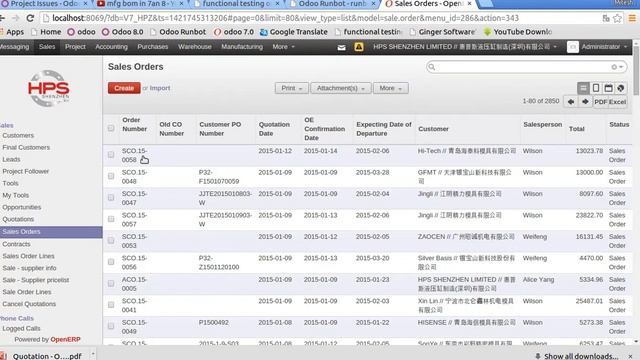Open the Quotation pdf download item
The width and height of the screenshot is (640, 360).
[42, 356]
